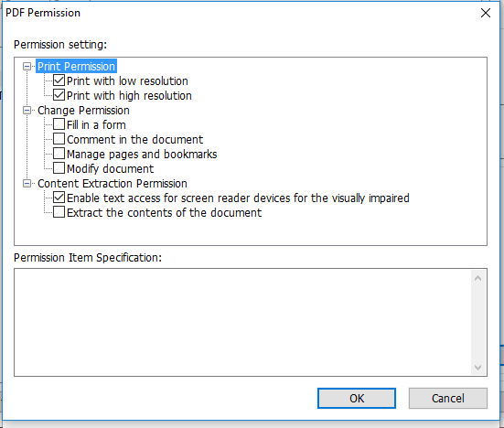Image resolution: width=504 pixels, height=428 pixels.
Task: Collapse Content Extraction Permission node
Action: click(27, 184)
